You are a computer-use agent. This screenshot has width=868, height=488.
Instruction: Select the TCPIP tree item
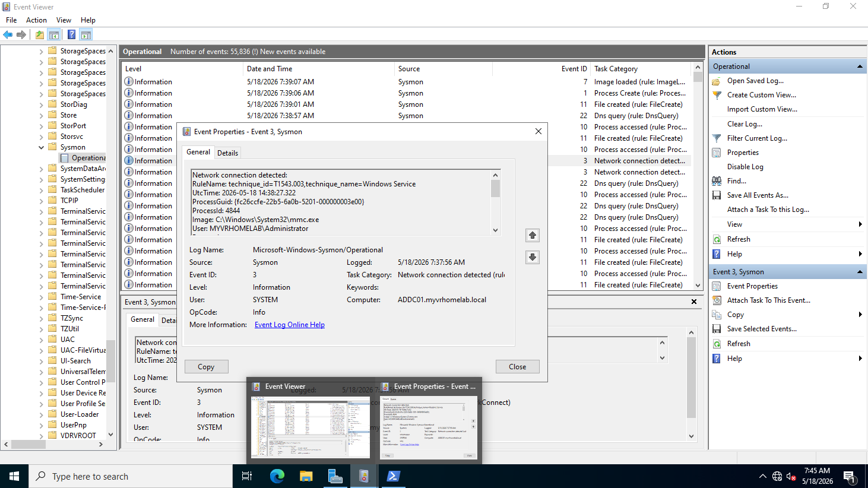click(69, 201)
